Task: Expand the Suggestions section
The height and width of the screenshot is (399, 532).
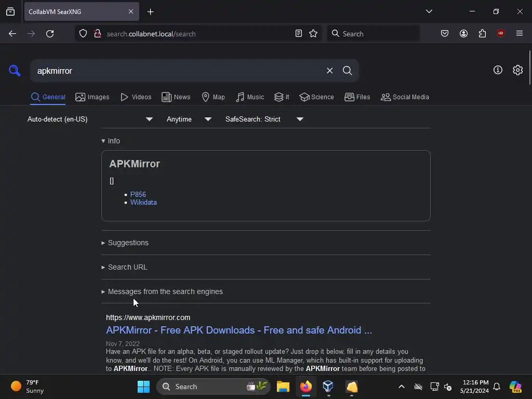Action: point(125,243)
